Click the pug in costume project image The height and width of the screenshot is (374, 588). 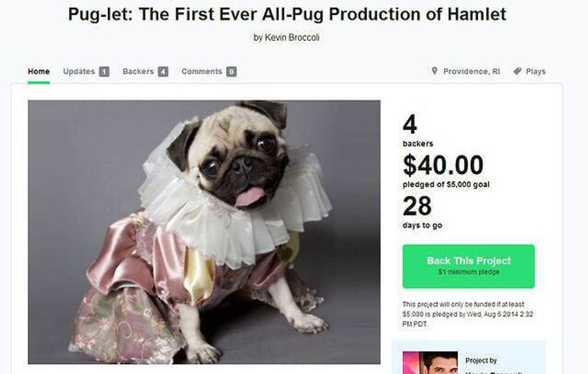(x=204, y=232)
